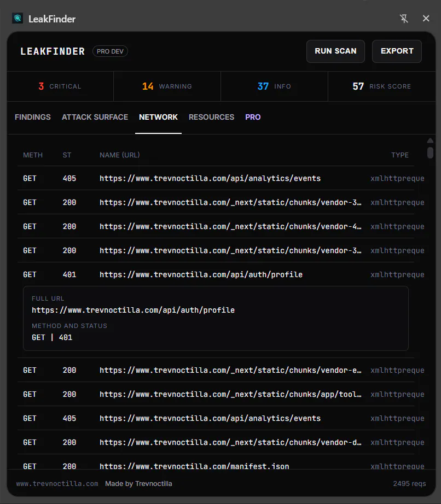Click the 'GET | 401' value
Screen dimensions: 441x504
[52, 337]
